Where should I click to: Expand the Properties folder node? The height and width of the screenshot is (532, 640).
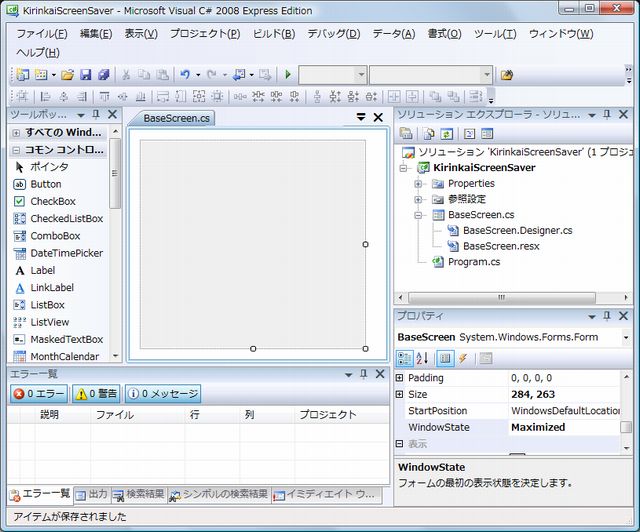(418, 184)
